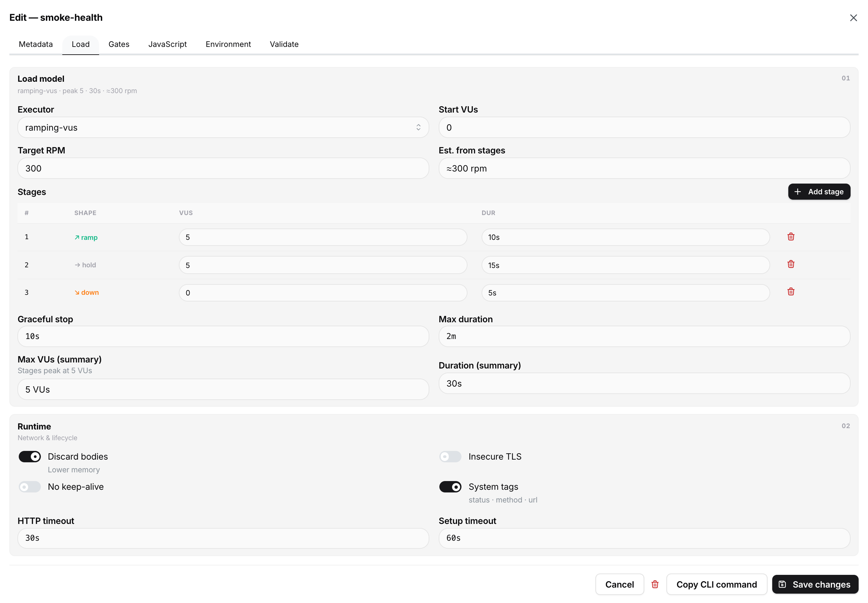868x603 pixels.
Task: Click the down shape label in stage 3
Action: pyautogui.click(x=86, y=292)
